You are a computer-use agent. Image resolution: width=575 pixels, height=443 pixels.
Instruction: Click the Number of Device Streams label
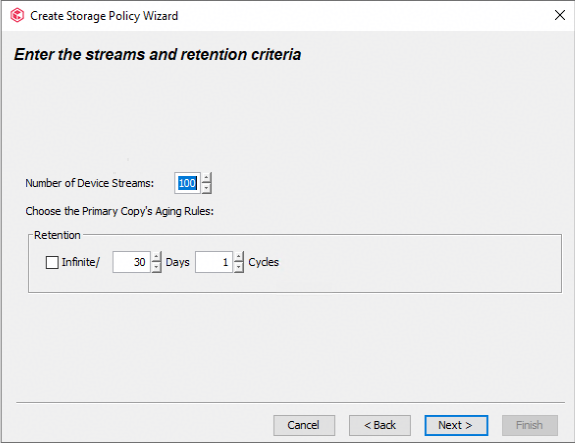89,183
